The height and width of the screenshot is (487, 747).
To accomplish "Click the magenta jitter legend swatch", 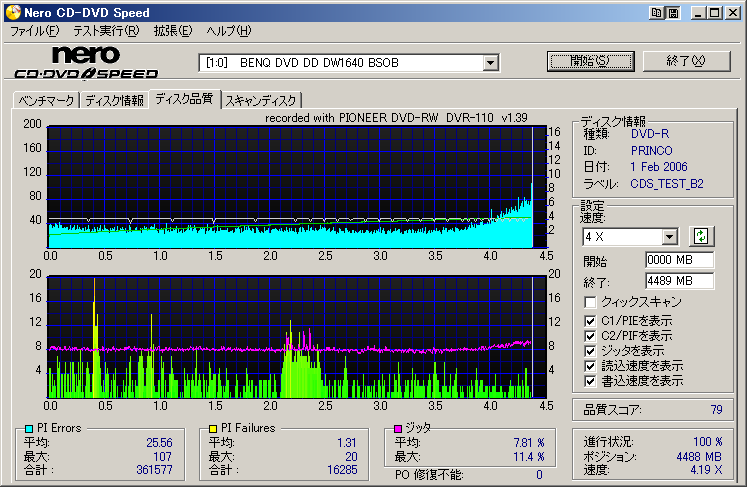I will (x=398, y=428).
